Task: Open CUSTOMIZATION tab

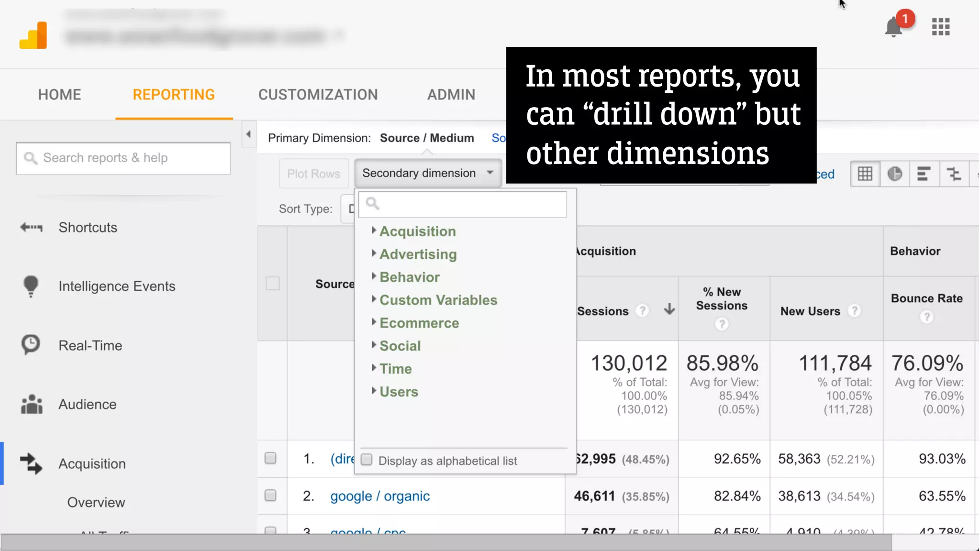Action: pyautogui.click(x=318, y=94)
